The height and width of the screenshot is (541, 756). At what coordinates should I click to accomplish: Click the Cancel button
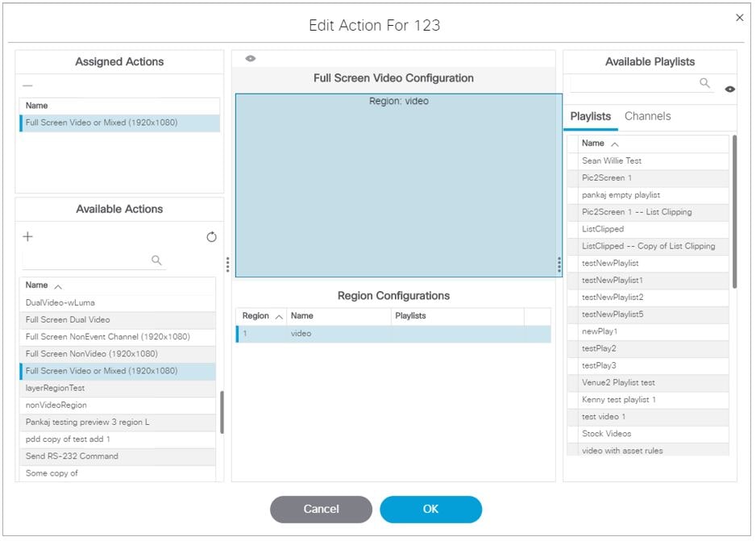(321, 509)
